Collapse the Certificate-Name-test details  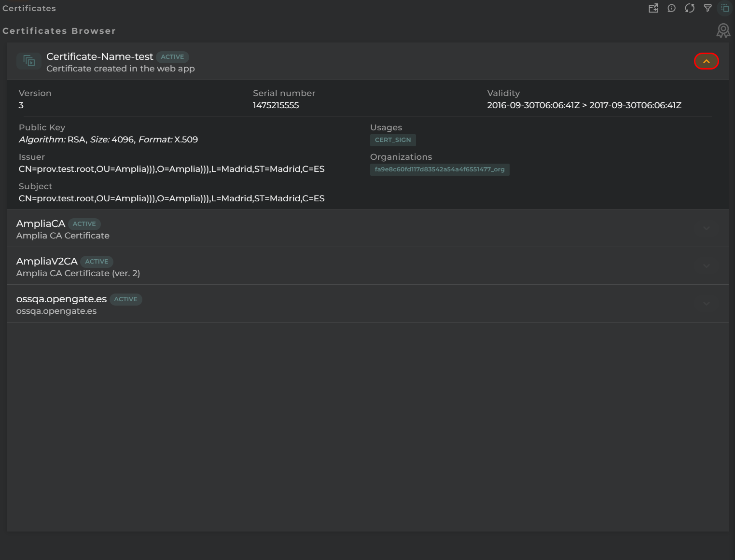point(707,61)
